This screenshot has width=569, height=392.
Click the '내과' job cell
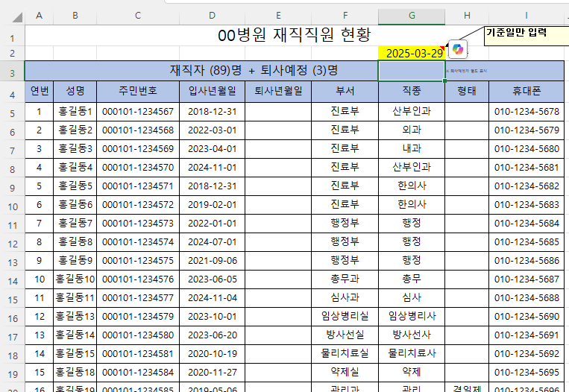(412, 149)
